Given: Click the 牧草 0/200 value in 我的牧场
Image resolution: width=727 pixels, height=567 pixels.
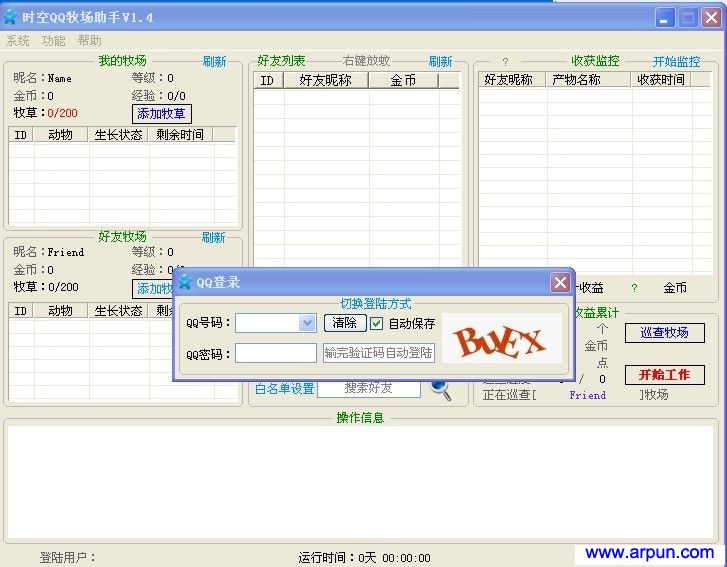Looking at the screenshot, I should (63, 113).
